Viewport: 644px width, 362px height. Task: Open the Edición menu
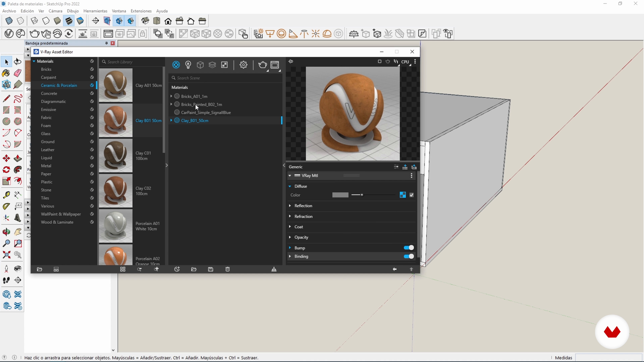pos(27,11)
